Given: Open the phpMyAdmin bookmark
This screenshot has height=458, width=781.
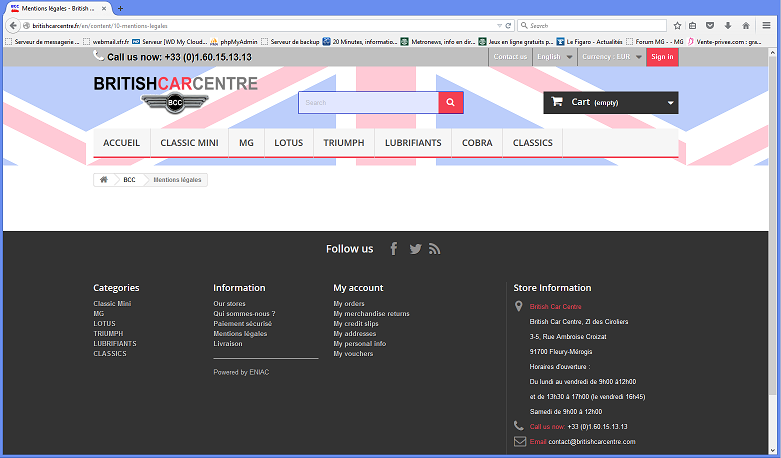Looking at the screenshot, I should click(x=234, y=42).
